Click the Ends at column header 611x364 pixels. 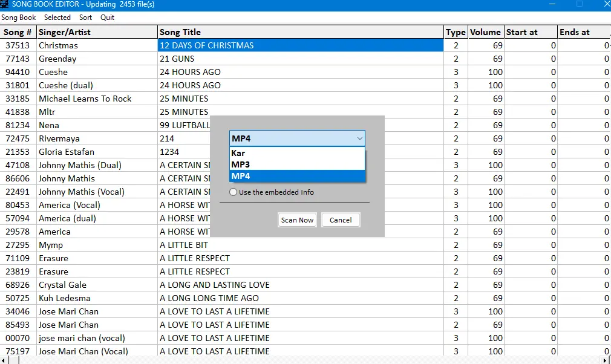pyautogui.click(x=584, y=32)
